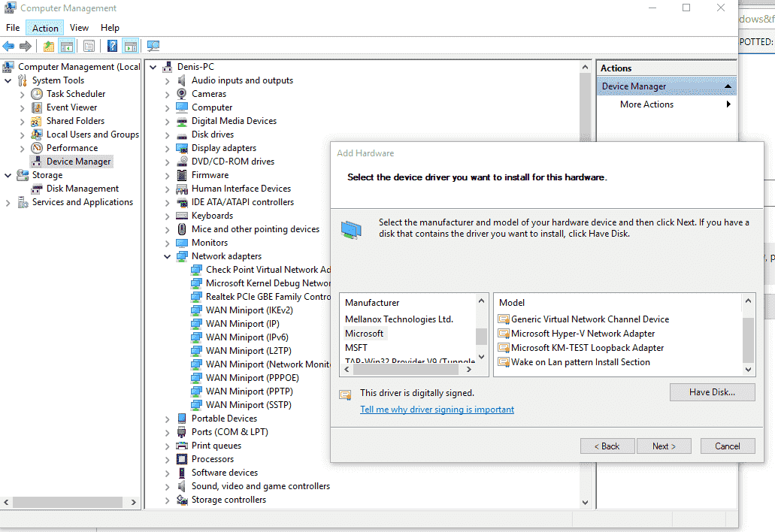The image size is (775, 532).
Task: Collapse the Denis-PC root node
Action: pos(153,67)
